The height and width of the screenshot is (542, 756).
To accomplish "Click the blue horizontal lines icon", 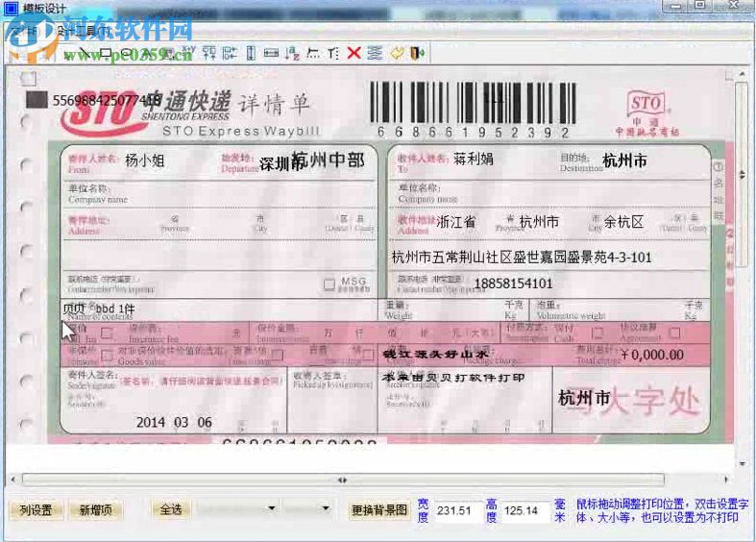I will [x=375, y=53].
